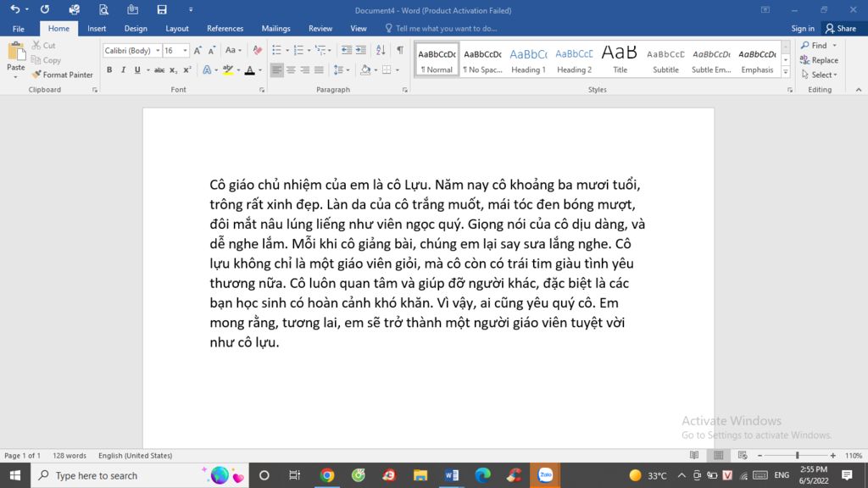Apply yellow text highlight color
Image resolution: width=868 pixels, height=488 pixels.
coord(227,70)
